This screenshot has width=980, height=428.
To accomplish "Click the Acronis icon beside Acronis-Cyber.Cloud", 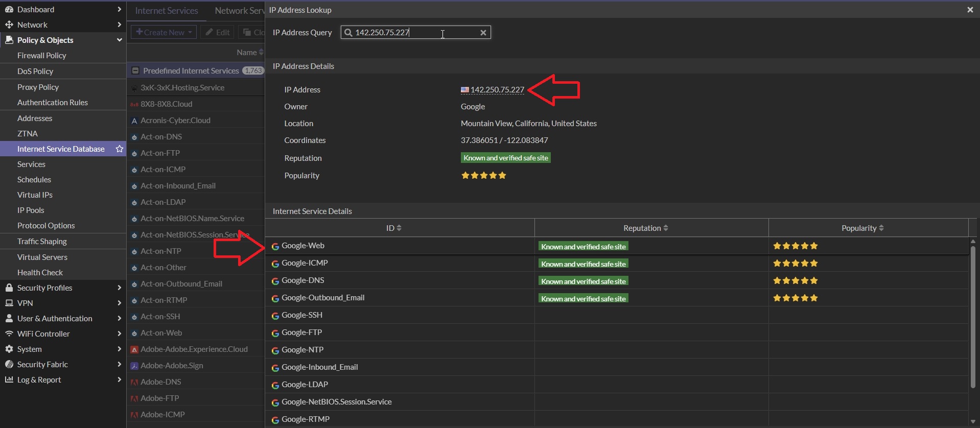I will pos(134,121).
